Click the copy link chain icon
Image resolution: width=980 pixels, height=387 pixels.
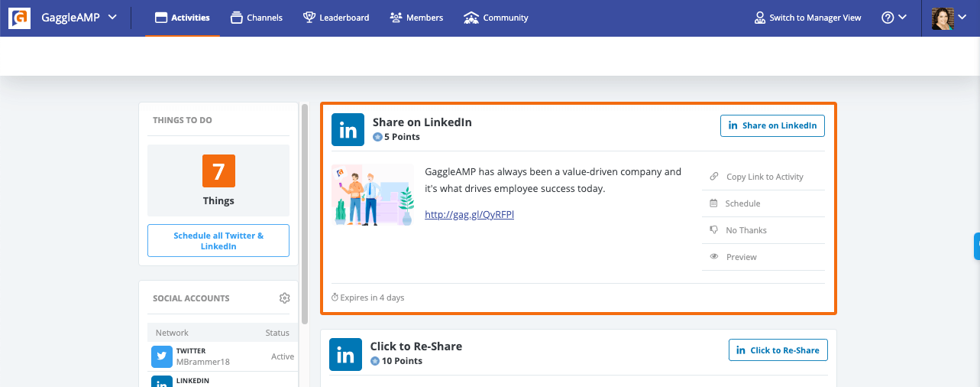tap(713, 177)
